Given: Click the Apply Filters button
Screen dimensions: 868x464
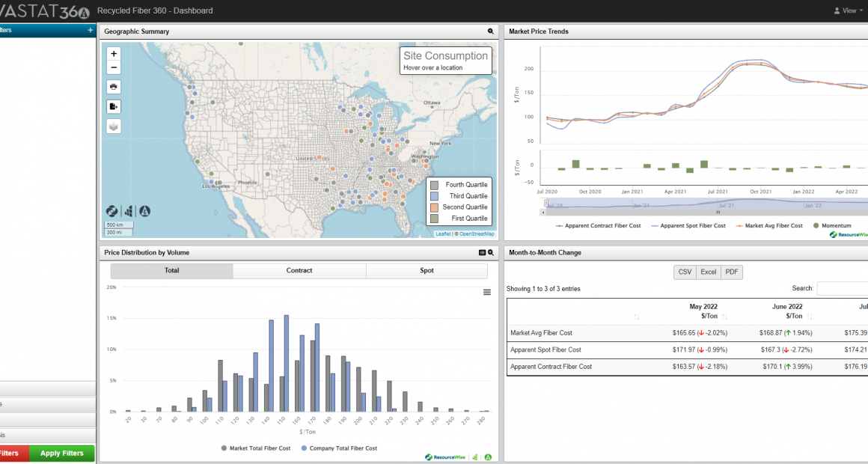Looking at the screenshot, I should 61,453.
